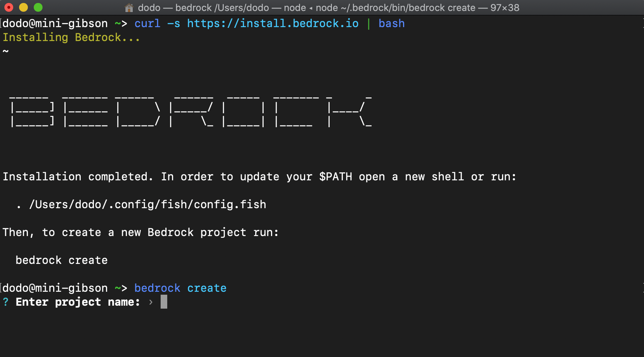Screen dimensions: 644x357
Task: Click the 'bash' command word
Action: [392, 23]
